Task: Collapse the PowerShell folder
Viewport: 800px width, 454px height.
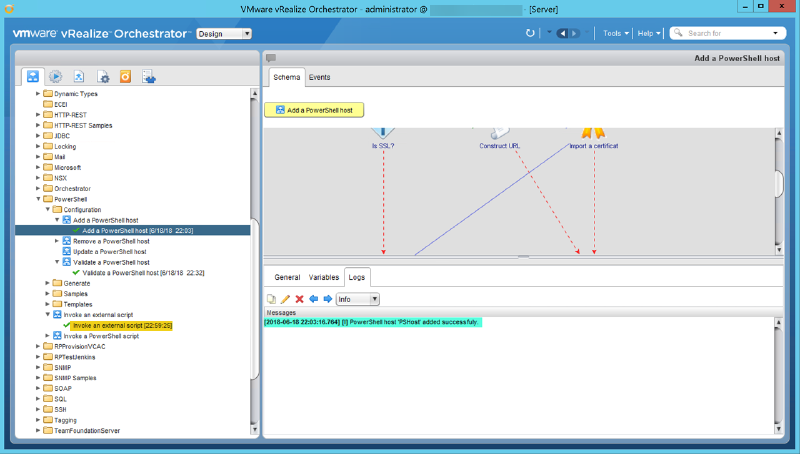Action: tap(38, 199)
